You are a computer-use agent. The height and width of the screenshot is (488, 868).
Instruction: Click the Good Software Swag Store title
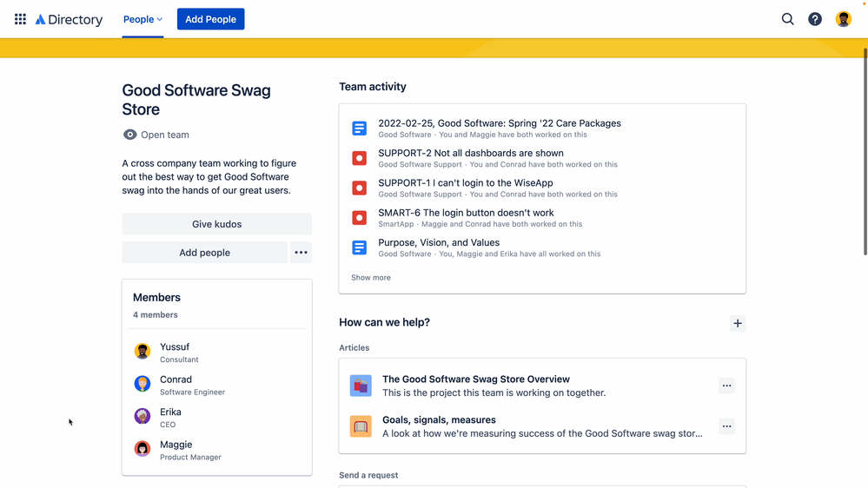coord(196,100)
